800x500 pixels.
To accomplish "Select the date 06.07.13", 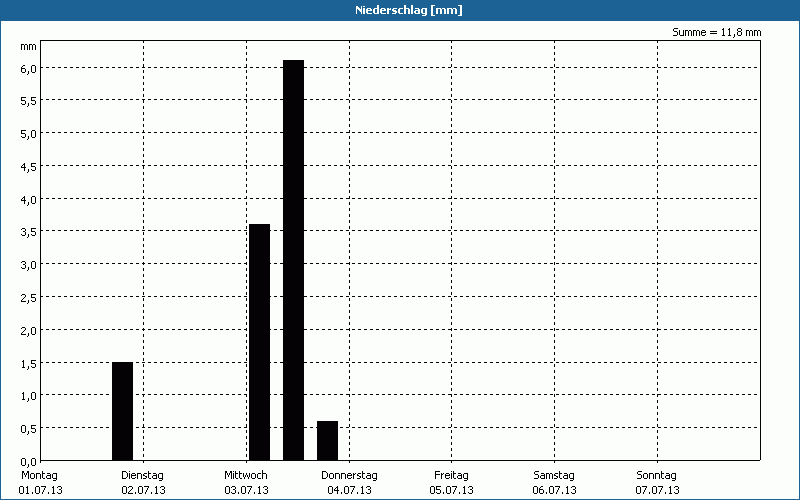I will pyautogui.click(x=555, y=490).
